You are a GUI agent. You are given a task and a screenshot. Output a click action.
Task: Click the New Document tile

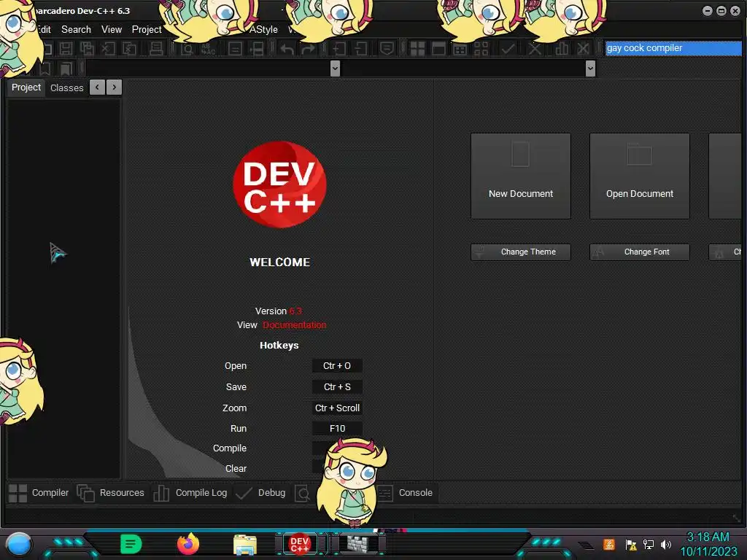tap(521, 176)
